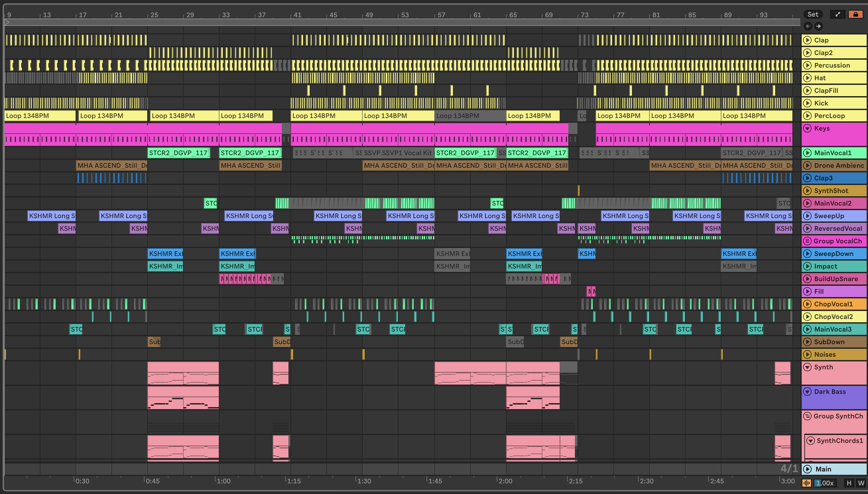The height and width of the screenshot is (494, 868).
Task: Toggle the lock envelopes button
Action: pos(855,14)
